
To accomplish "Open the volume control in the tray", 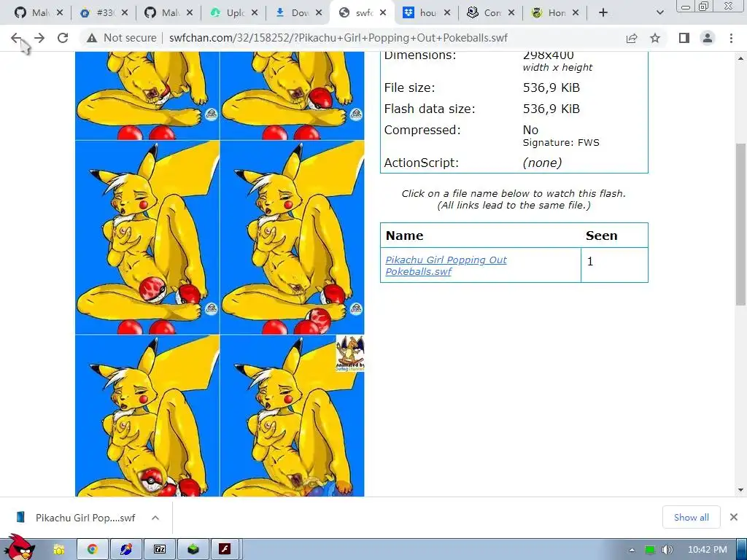I will [x=667, y=550].
